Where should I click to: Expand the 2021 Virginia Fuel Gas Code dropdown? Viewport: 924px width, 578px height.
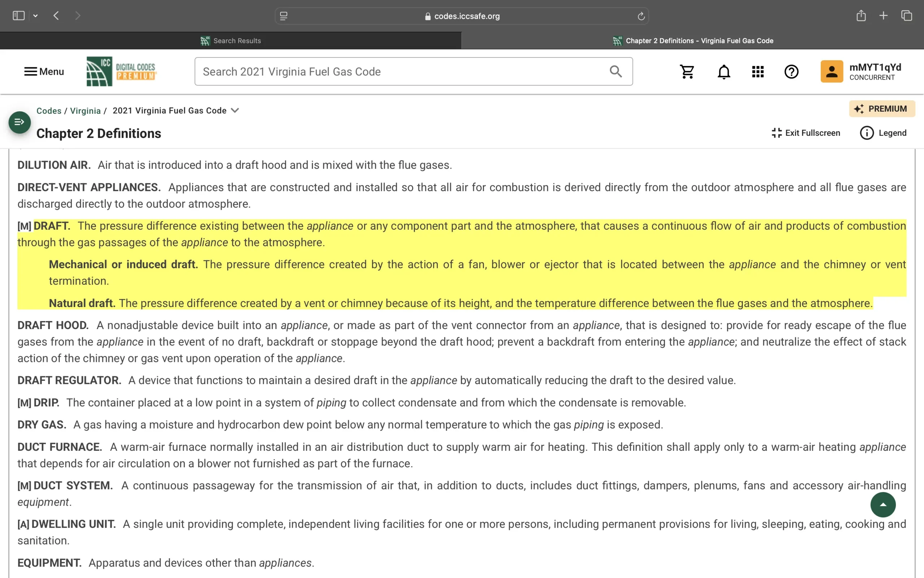176,111
